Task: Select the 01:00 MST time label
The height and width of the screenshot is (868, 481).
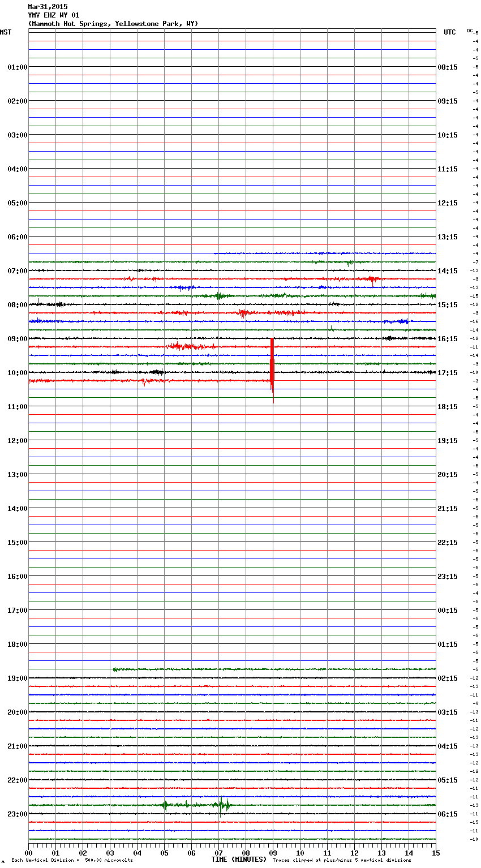Action: click(18, 67)
